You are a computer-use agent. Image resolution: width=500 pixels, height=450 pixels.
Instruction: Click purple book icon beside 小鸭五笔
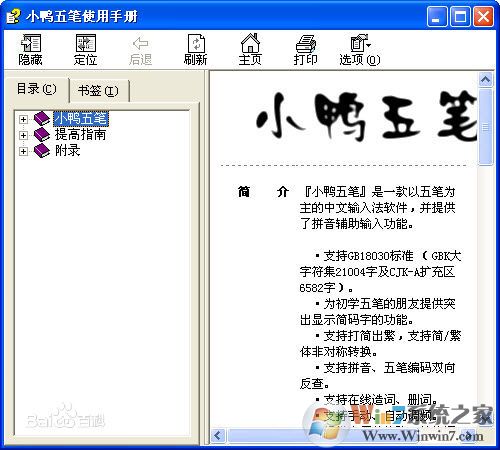tap(42, 118)
